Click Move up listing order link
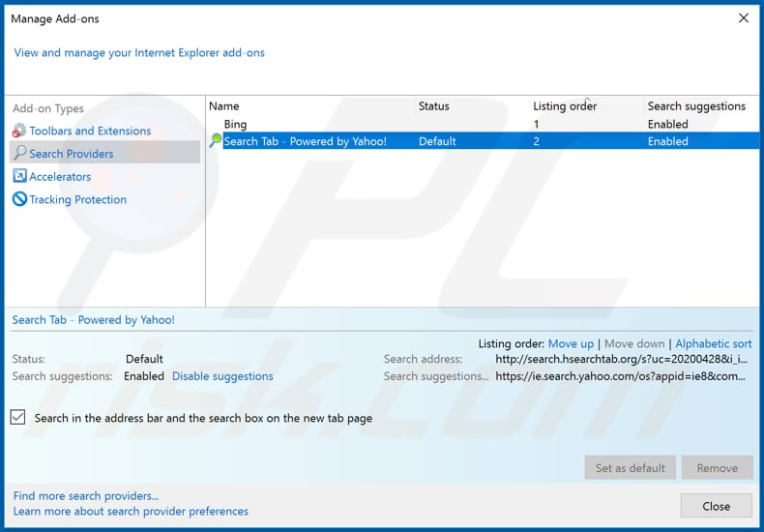This screenshot has height=532, width=764. pos(571,343)
